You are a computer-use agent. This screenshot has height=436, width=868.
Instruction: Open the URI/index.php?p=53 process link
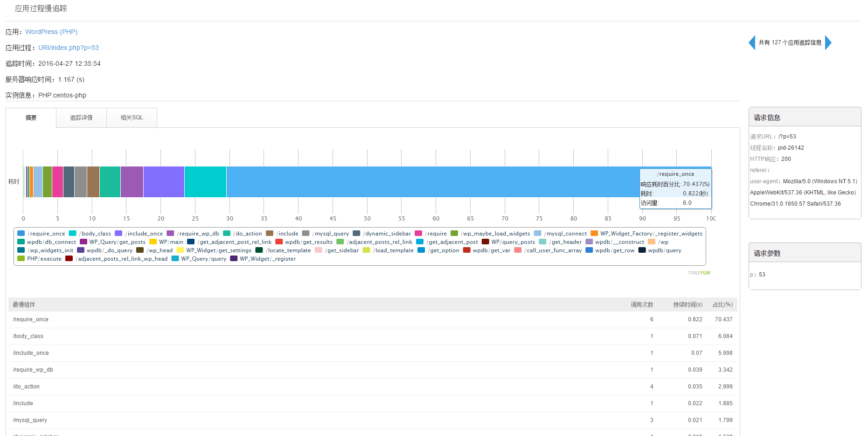tap(69, 48)
